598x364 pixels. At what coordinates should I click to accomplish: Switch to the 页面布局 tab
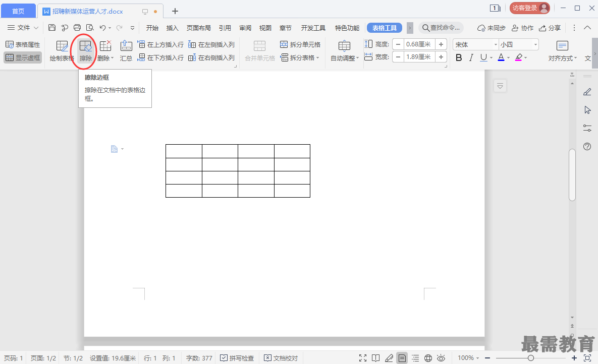199,28
